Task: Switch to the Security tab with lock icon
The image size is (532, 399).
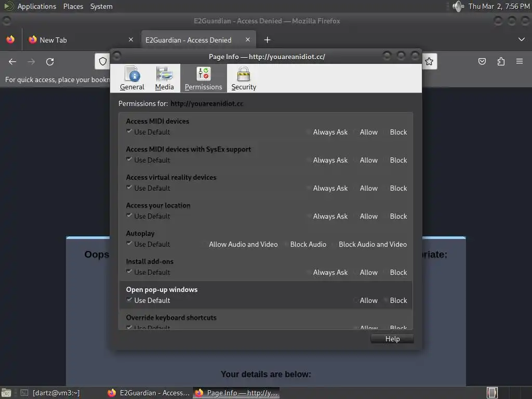Action: [x=244, y=78]
